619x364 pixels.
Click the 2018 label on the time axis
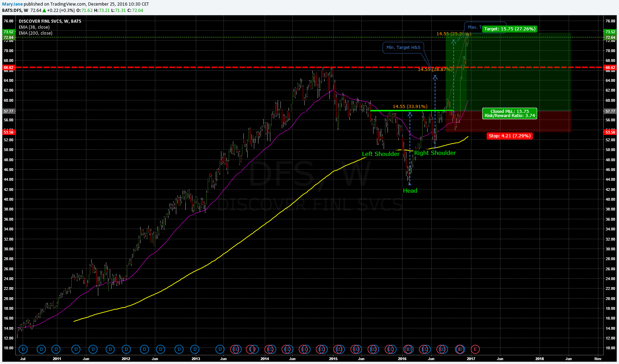pos(540,359)
